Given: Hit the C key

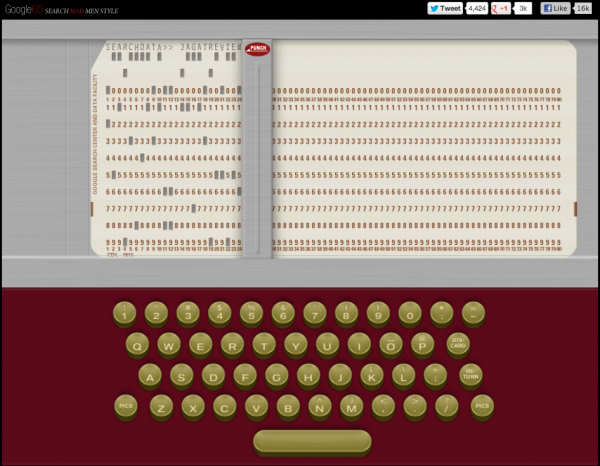Looking at the screenshot, I should pyautogui.click(x=225, y=407).
